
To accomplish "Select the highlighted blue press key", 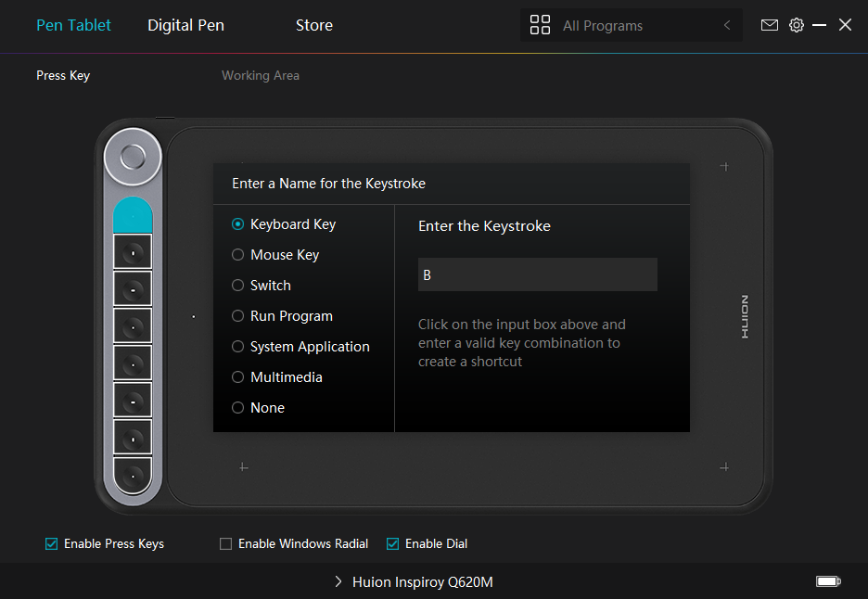I will (133, 215).
